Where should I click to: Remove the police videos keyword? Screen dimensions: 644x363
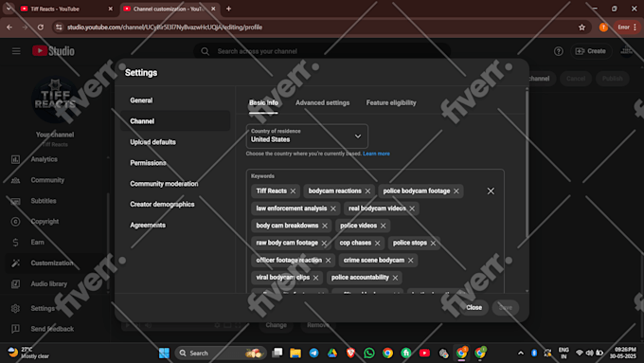tap(384, 226)
